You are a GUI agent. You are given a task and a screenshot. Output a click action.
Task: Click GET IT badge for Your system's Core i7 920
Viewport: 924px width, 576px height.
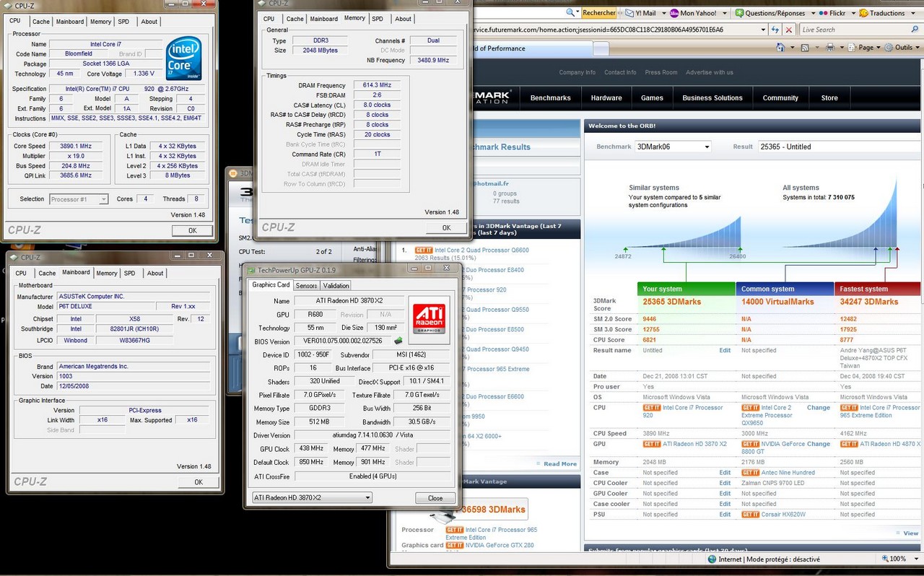(x=652, y=407)
